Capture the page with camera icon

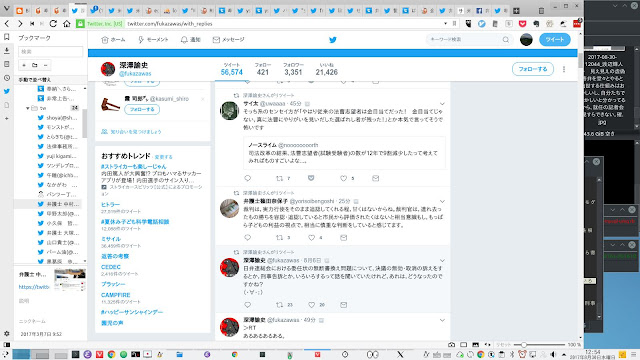(x=451, y=344)
